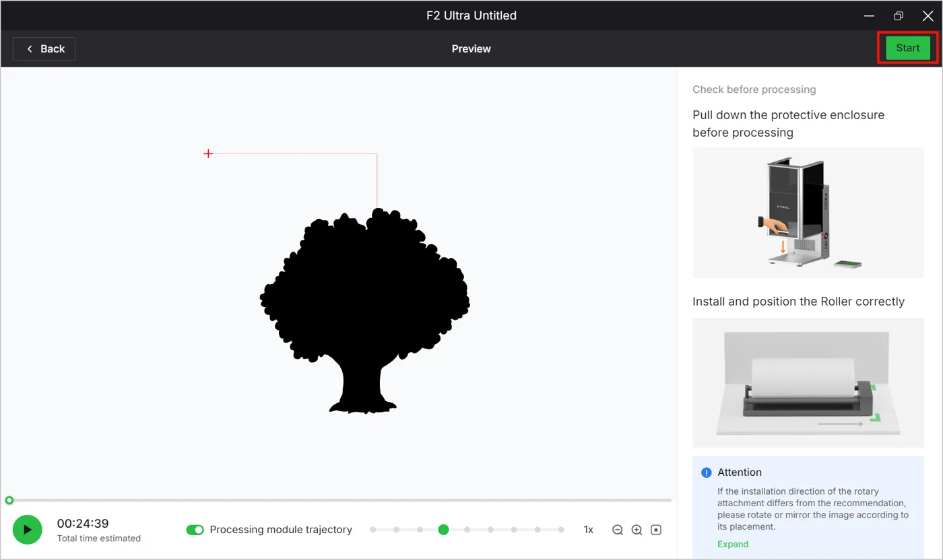Zoom in the preview canvas
The height and width of the screenshot is (560, 943).
637,530
